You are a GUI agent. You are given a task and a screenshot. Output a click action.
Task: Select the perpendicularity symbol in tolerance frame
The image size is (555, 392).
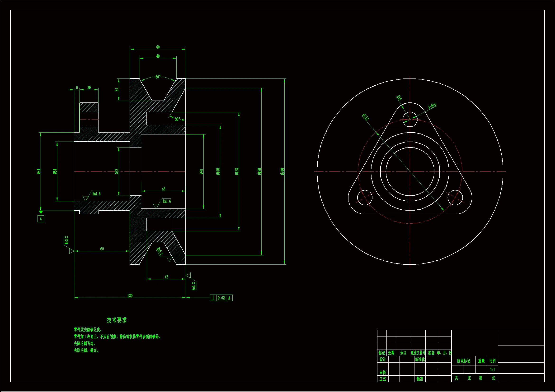[x=213, y=298]
